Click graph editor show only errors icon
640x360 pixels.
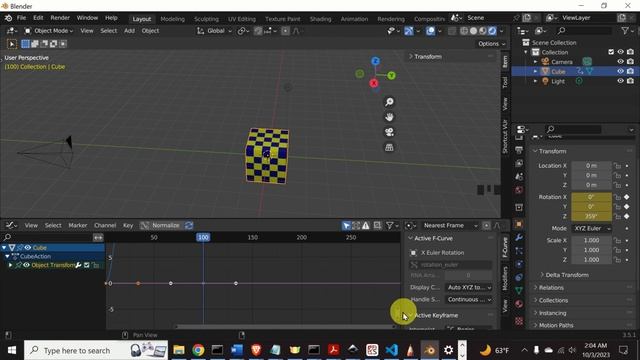(366, 225)
